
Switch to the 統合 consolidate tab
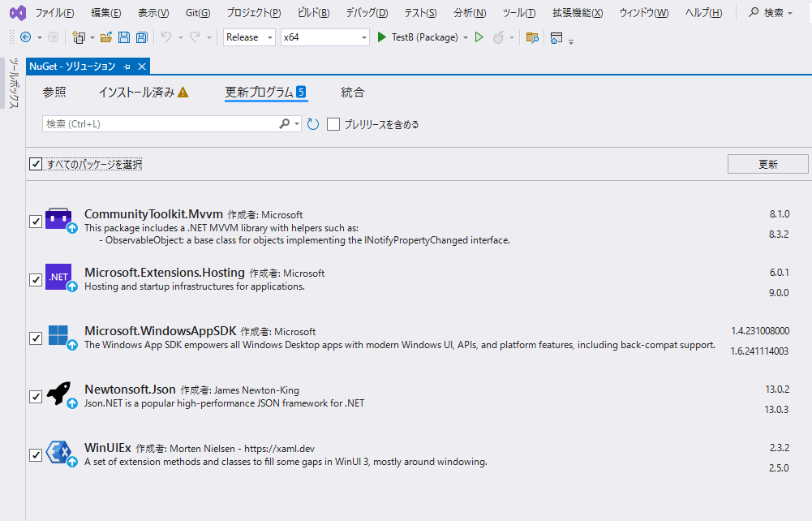coord(353,93)
